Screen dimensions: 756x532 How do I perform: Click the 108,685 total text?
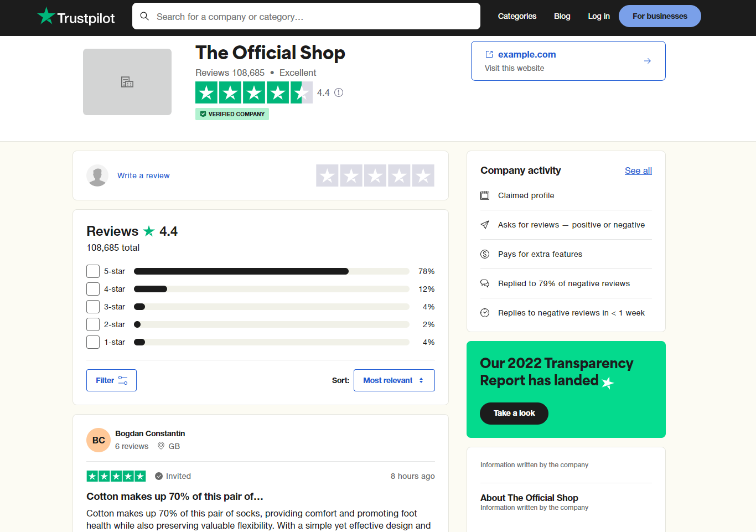113,247
